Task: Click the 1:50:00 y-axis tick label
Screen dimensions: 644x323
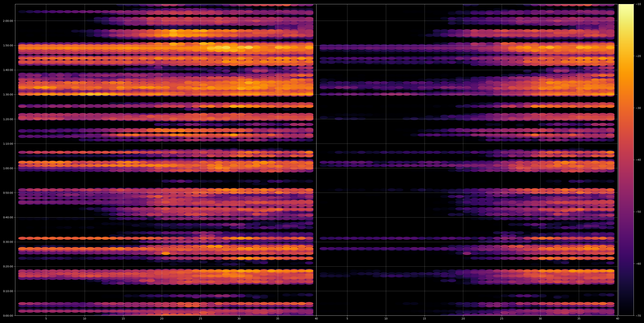Action: tap(8, 45)
